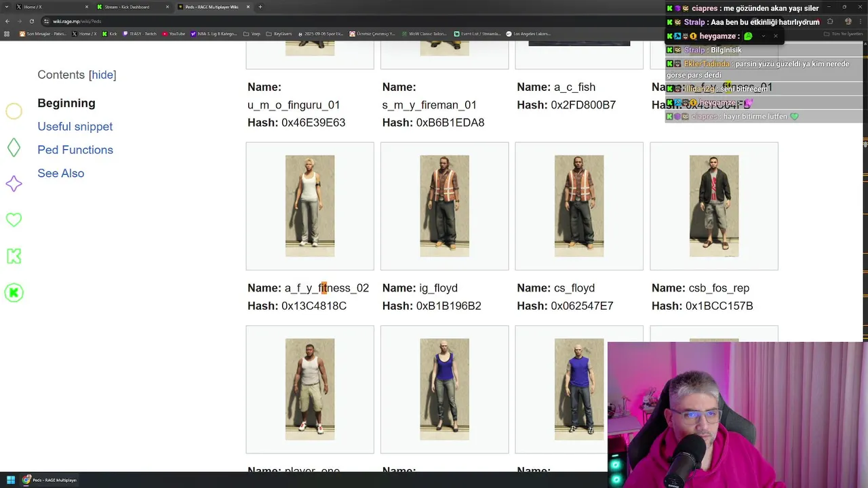The image size is (868, 488).
Task: Click the purple four-point star overlay icon
Action: [x=14, y=184]
